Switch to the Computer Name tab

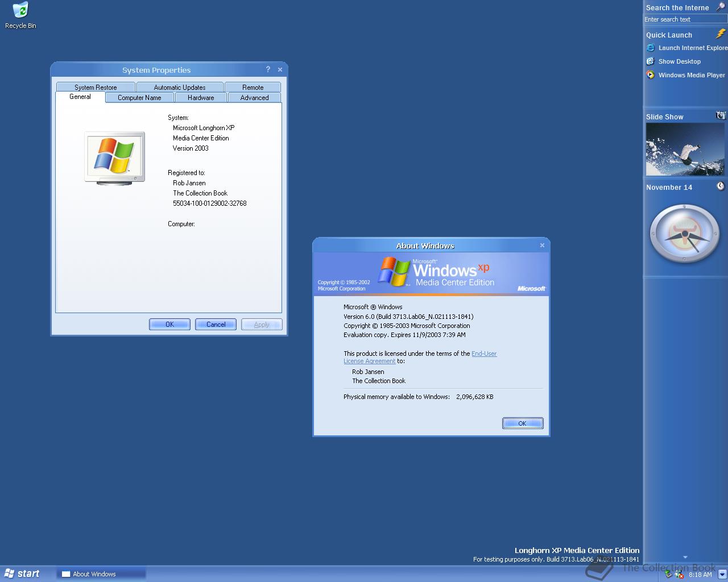[139, 98]
